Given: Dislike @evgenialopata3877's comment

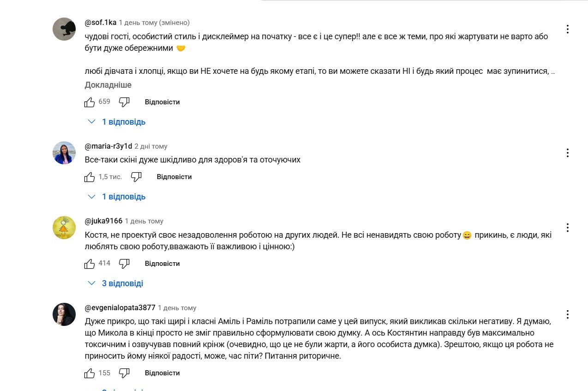Looking at the screenshot, I should (x=124, y=373).
